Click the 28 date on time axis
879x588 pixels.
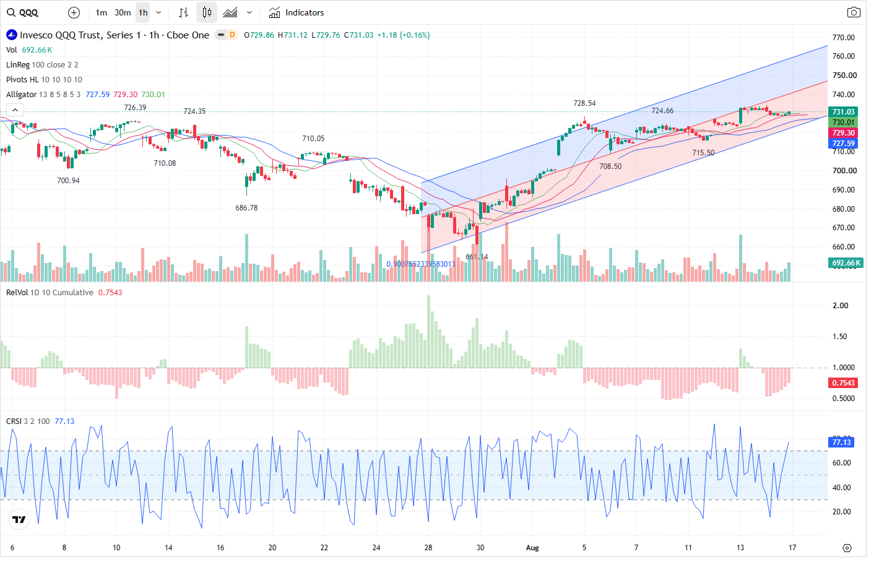428,548
